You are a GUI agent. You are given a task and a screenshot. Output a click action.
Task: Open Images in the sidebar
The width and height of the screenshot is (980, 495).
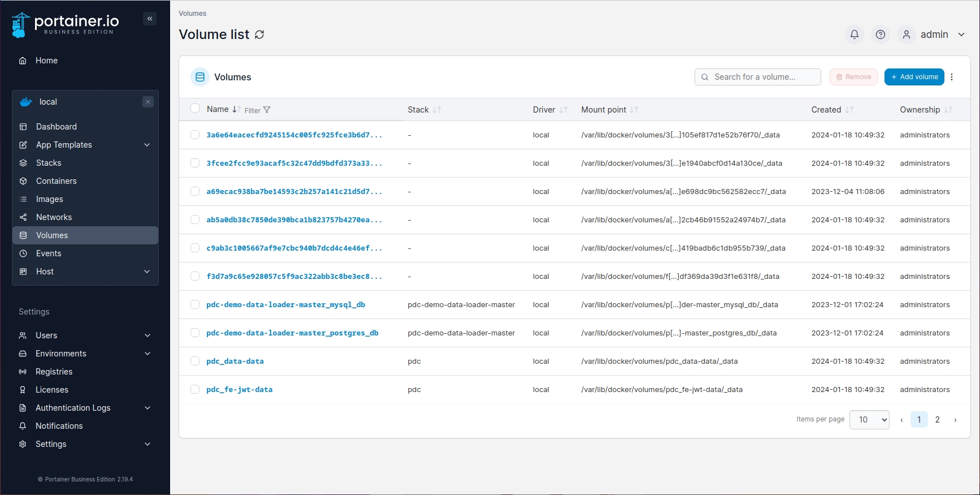coord(49,199)
